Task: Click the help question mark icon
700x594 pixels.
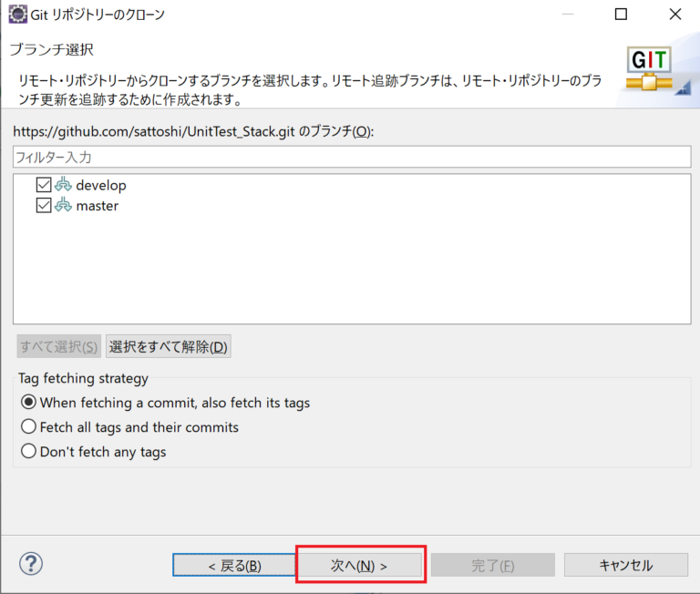Action: (x=31, y=564)
